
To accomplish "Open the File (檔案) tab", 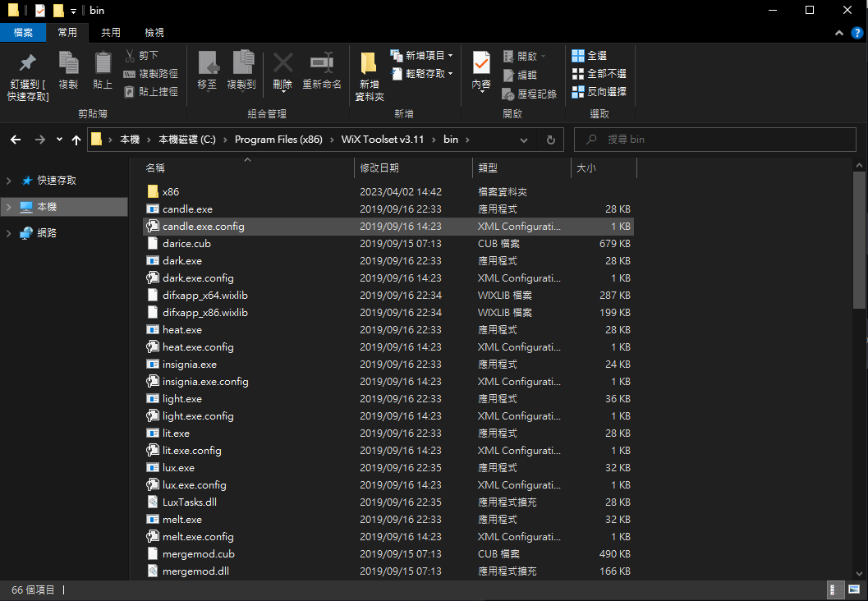I will click(x=23, y=33).
